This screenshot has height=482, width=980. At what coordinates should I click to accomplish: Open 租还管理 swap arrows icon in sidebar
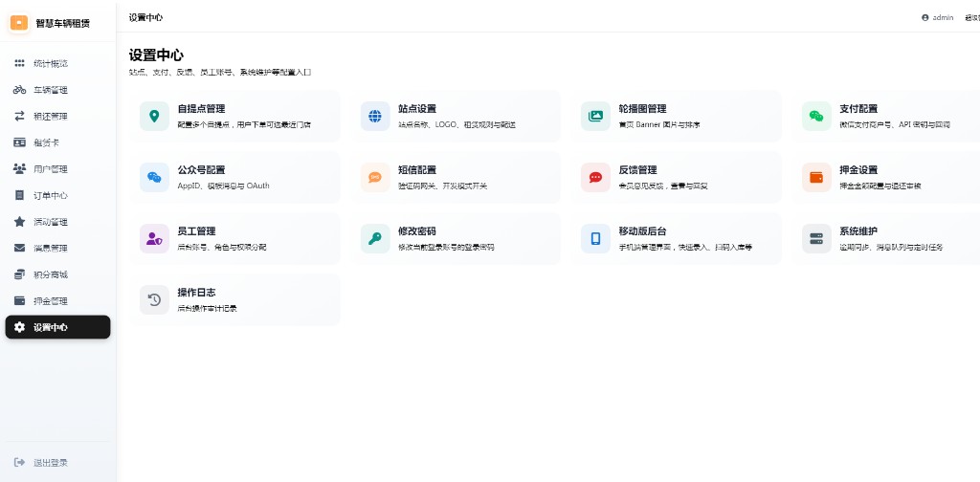(x=19, y=116)
